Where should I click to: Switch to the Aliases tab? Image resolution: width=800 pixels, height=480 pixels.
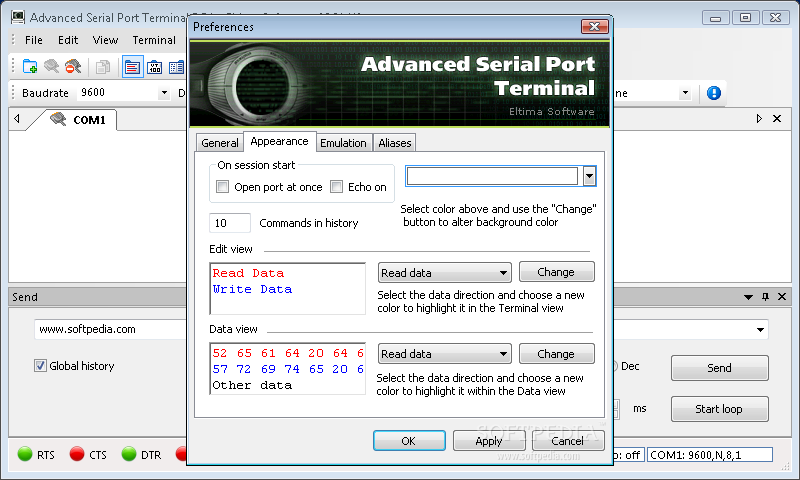[394, 143]
